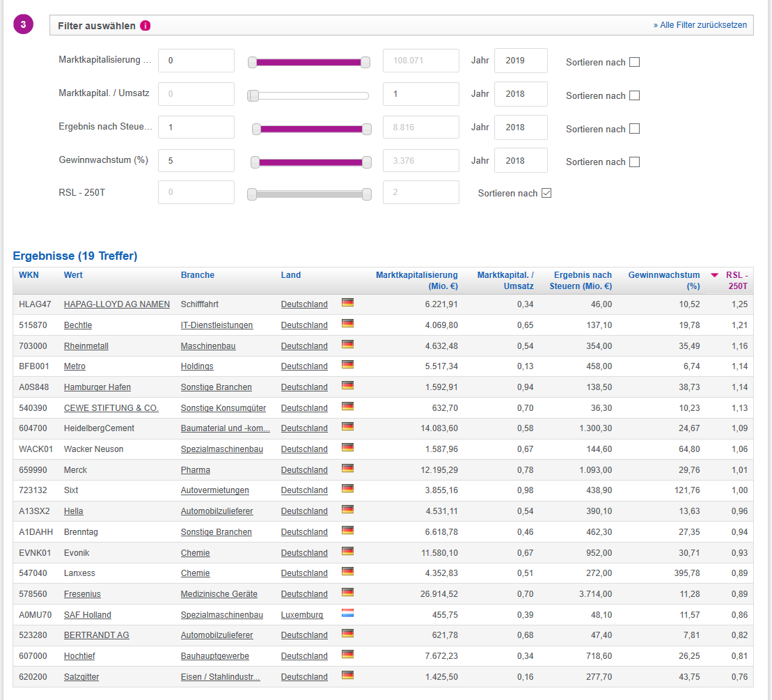This screenshot has height=700, width=772.
Task: Open the Jahr field for Marktkapital. / Umsatz
Action: tap(521, 94)
